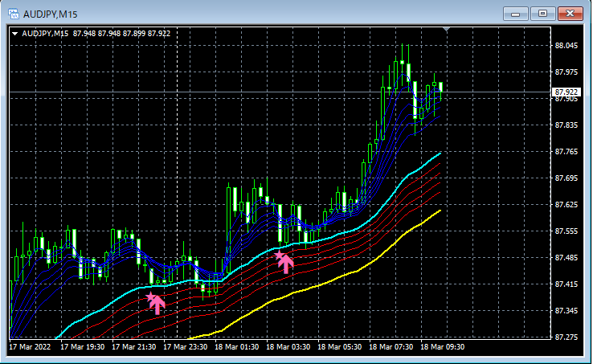
Task: Click the 87.345 price scale label
Action: pos(566,310)
